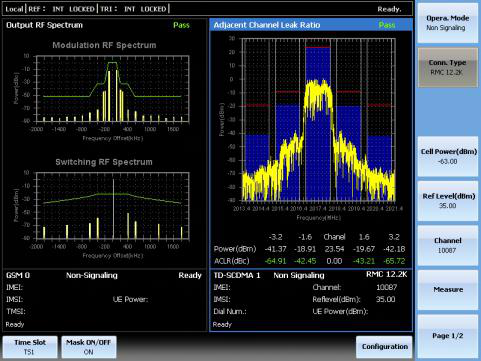The image size is (481, 361).
Task: Switch to next page via Page 1/2
Action: click(447, 336)
